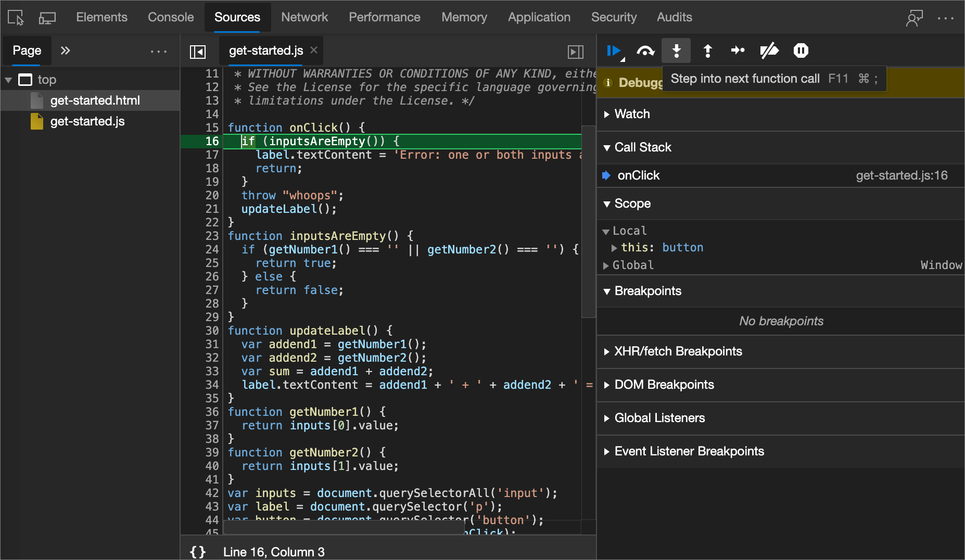The image size is (965, 560).
Task: Set a breakpoint on line 16
Action: pyautogui.click(x=212, y=141)
